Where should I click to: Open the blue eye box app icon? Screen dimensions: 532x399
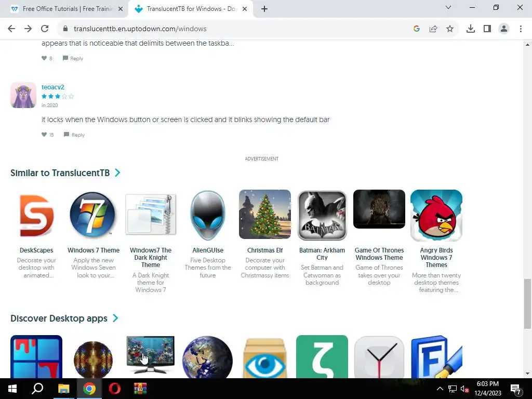pyautogui.click(x=265, y=358)
